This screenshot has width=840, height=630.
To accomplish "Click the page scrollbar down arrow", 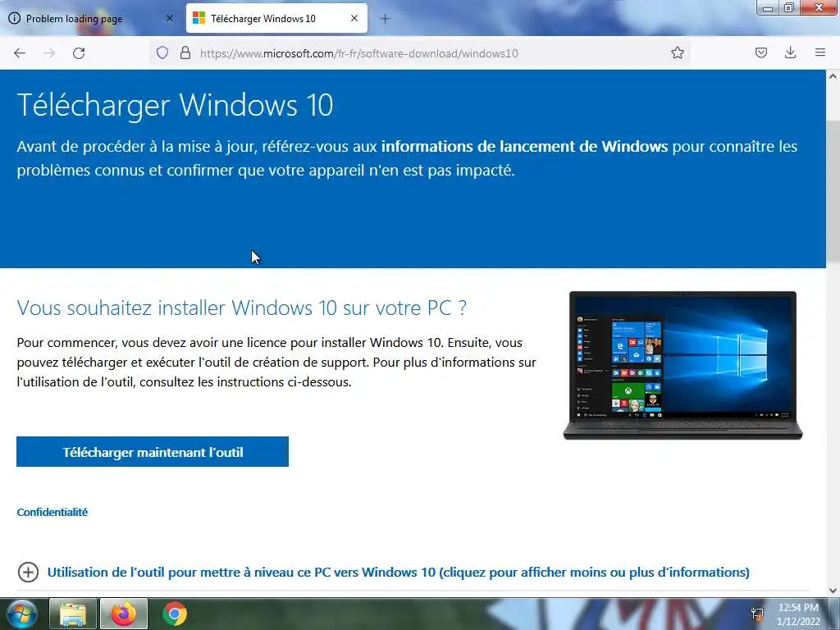I will click(833, 591).
